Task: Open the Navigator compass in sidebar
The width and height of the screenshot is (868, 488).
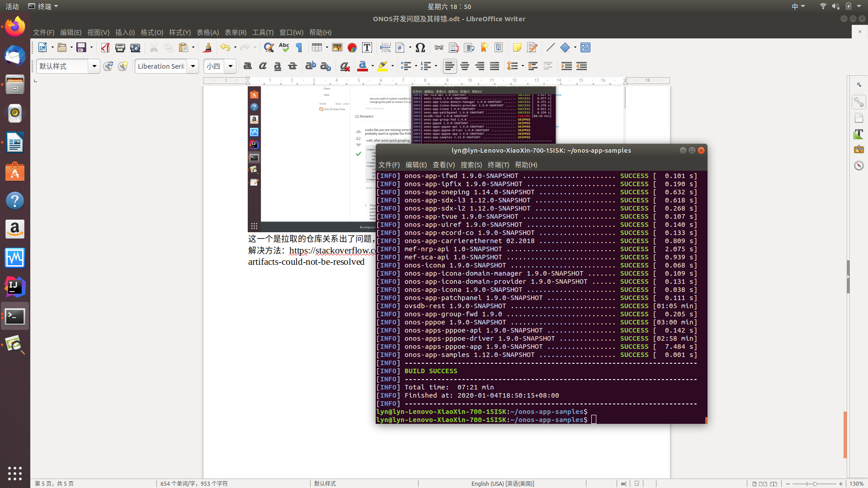Action: 859,165
